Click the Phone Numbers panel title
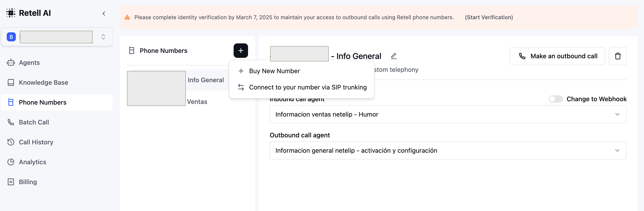Screen dimensions: 644x211 [163, 51]
